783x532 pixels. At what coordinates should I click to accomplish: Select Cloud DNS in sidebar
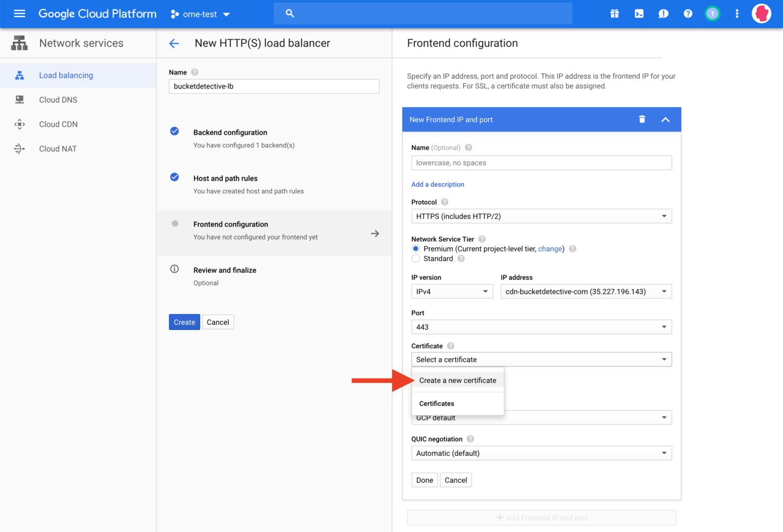(78, 100)
